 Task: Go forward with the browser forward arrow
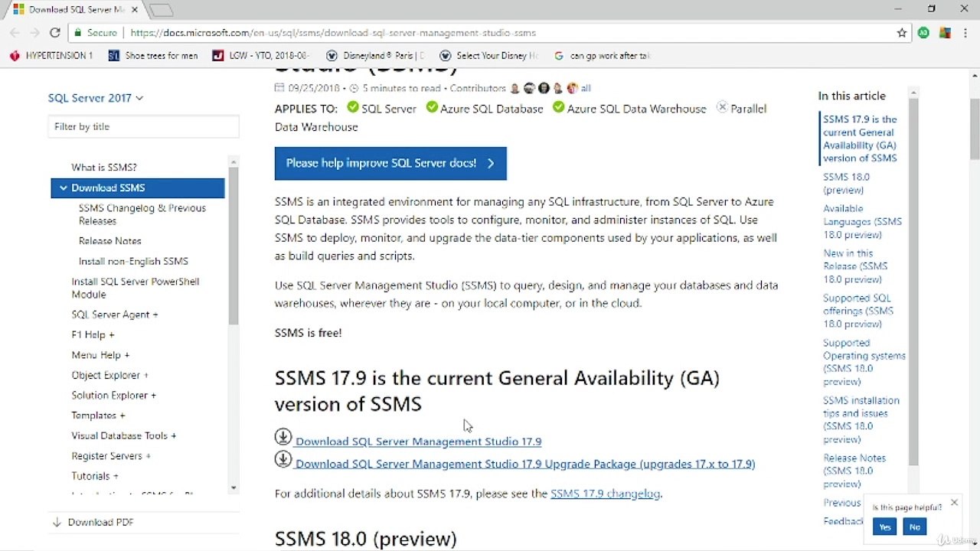pyautogui.click(x=34, y=33)
